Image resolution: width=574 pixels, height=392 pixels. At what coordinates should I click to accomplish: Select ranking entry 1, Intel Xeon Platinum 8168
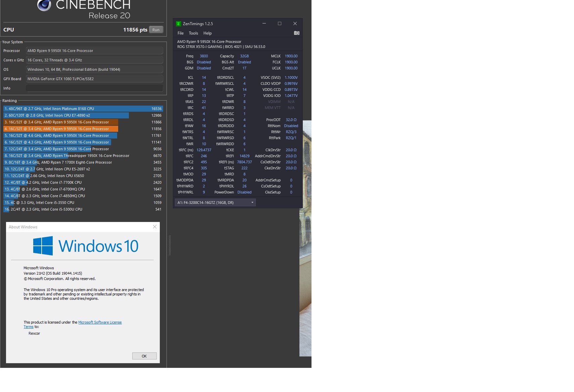tap(83, 109)
